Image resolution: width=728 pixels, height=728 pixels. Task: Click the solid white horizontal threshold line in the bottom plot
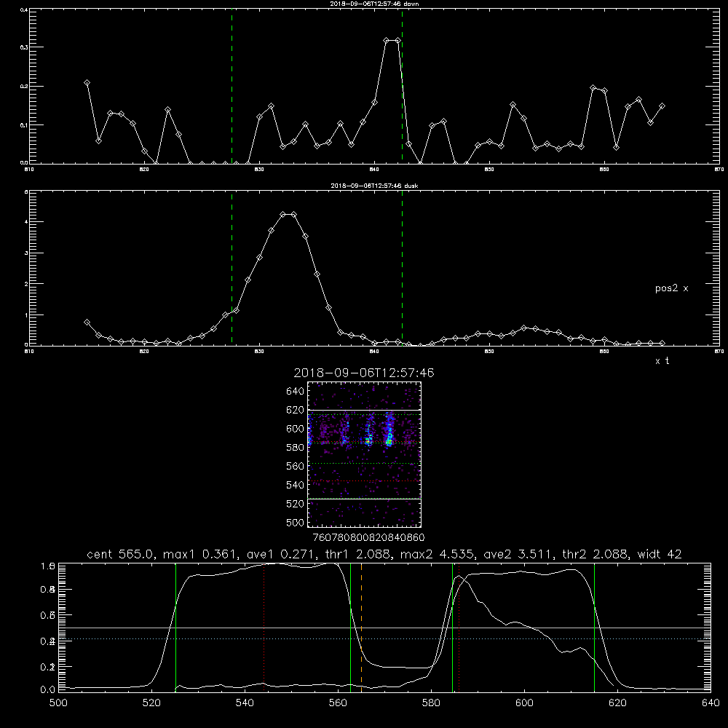[x=384, y=628]
